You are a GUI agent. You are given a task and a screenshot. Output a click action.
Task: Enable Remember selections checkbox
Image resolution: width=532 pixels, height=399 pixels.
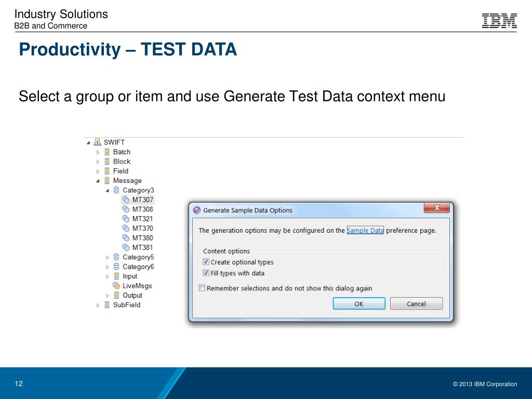tap(202, 288)
